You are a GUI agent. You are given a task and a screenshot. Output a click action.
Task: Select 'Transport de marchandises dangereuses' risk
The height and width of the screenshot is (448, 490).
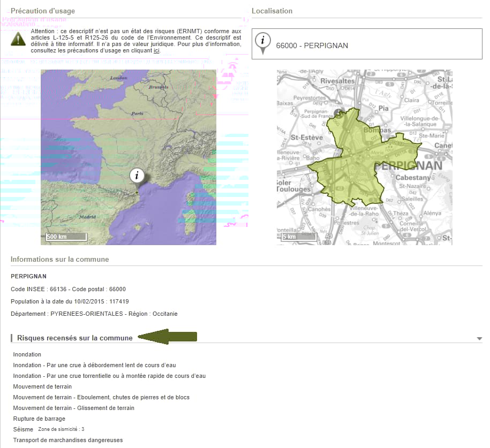pos(68,440)
